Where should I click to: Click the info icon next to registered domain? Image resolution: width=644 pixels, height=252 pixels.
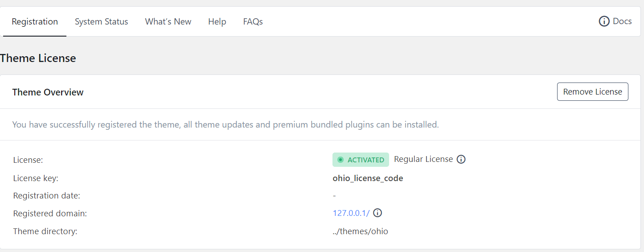pos(377,213)
